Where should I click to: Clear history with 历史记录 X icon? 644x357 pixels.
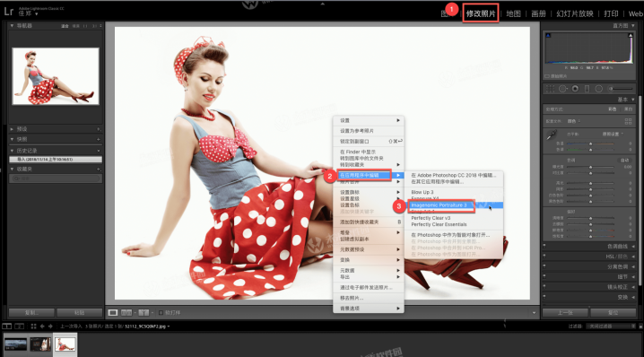(x=99, y=151)
